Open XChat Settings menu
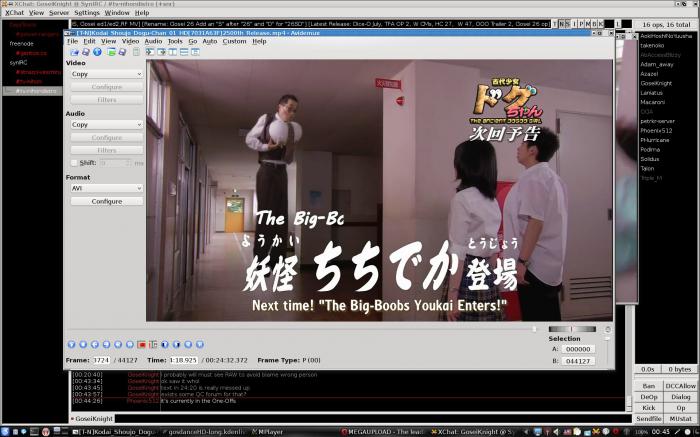This screenshot has height=437, width=700. tap(87, 13)
